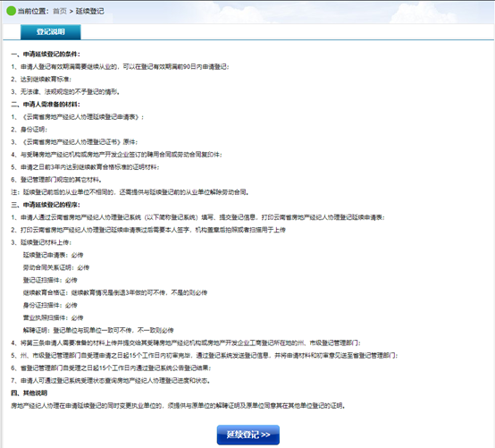Viewport: 495px width, 448px height.
Task: Click the green circle location icon
Action: (11, 11)
